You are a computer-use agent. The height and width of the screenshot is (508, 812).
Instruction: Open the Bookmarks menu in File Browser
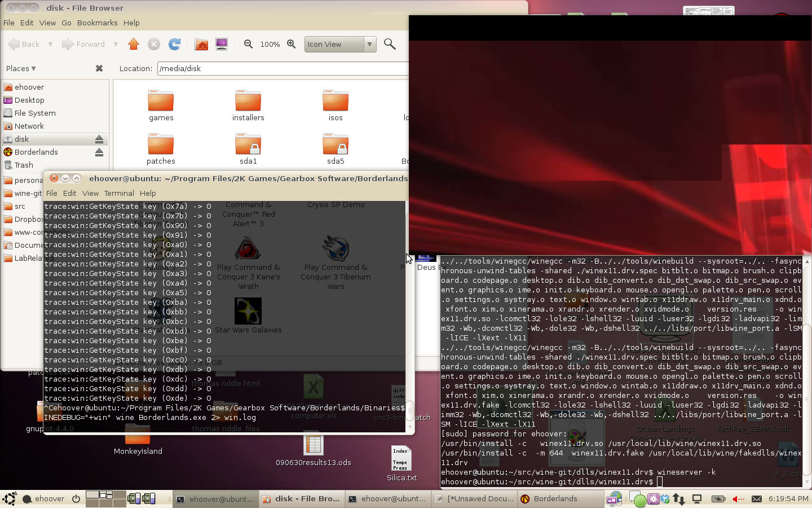97,23
